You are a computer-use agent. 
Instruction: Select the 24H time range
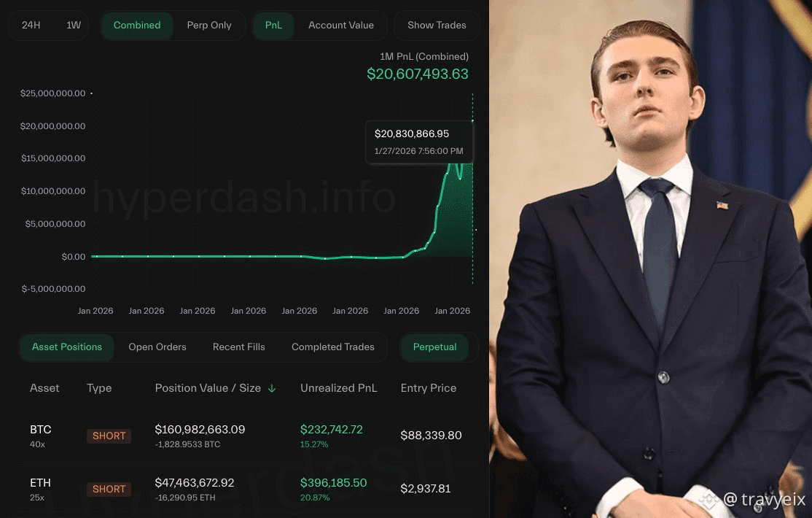click(31, 26)
